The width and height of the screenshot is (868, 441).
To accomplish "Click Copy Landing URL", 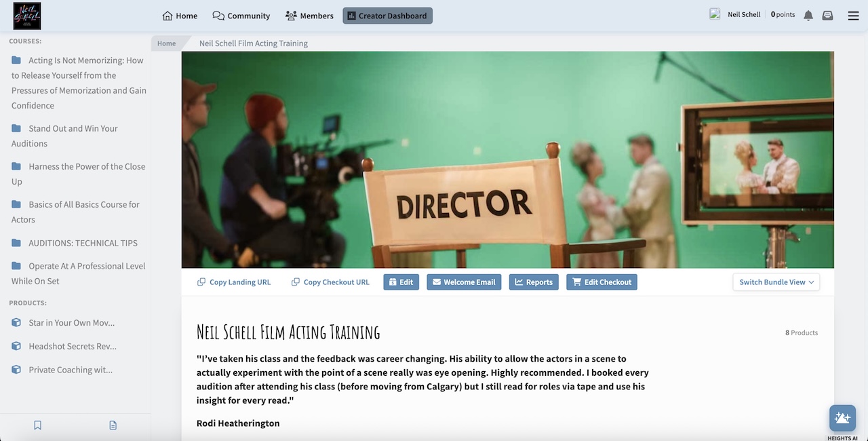I will 234,282.
